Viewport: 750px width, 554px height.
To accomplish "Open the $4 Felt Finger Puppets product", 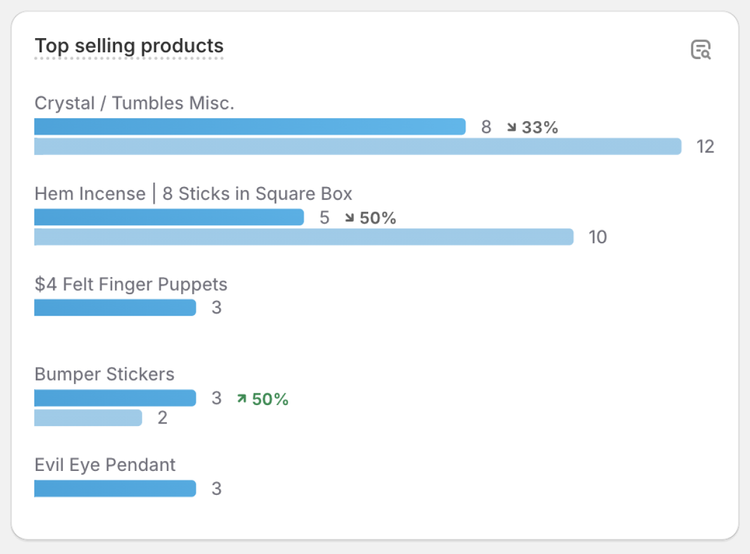I will pyautogui.click(x=131, y=284).
